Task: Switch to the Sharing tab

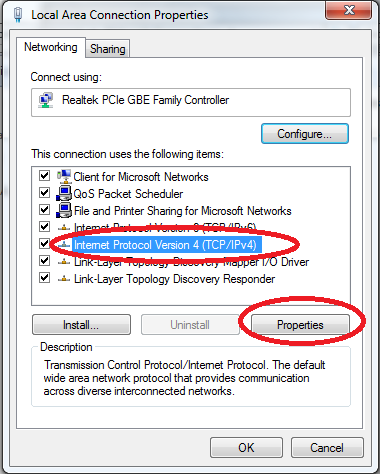Action: (108, 49)
